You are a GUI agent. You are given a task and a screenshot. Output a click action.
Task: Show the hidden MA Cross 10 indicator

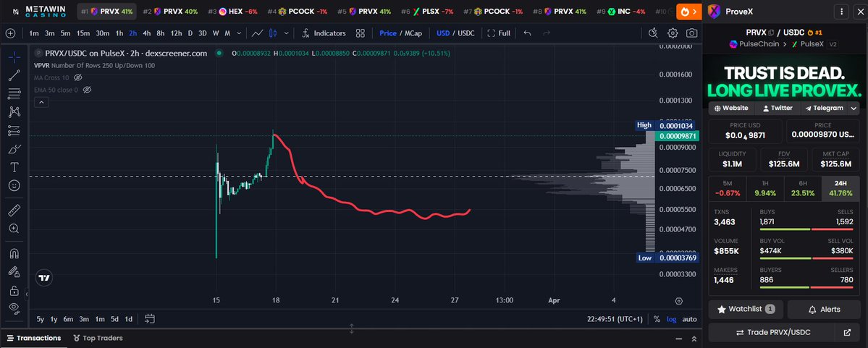pyautogui.click(x=78, y=77)
